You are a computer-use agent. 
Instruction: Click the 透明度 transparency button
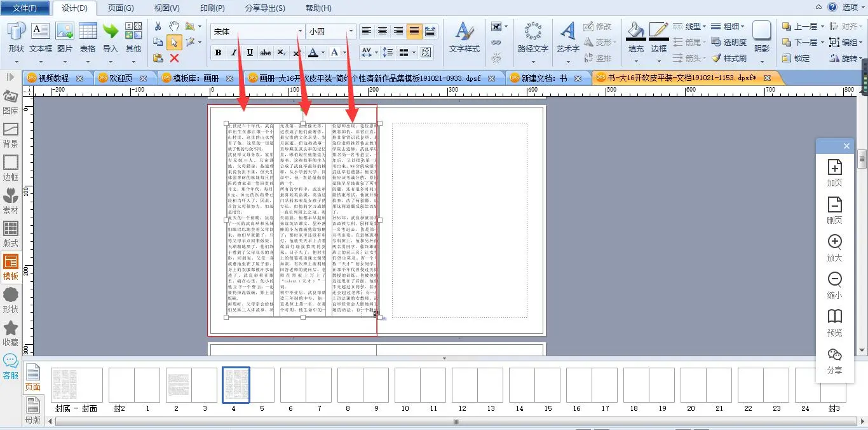pyautogui.click(x=729, y=42)
